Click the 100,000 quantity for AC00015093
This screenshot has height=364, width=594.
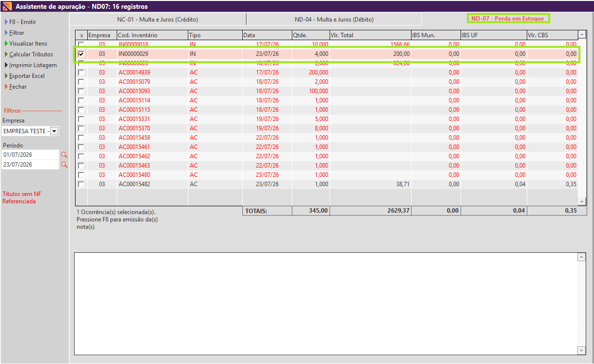[318, 91]
